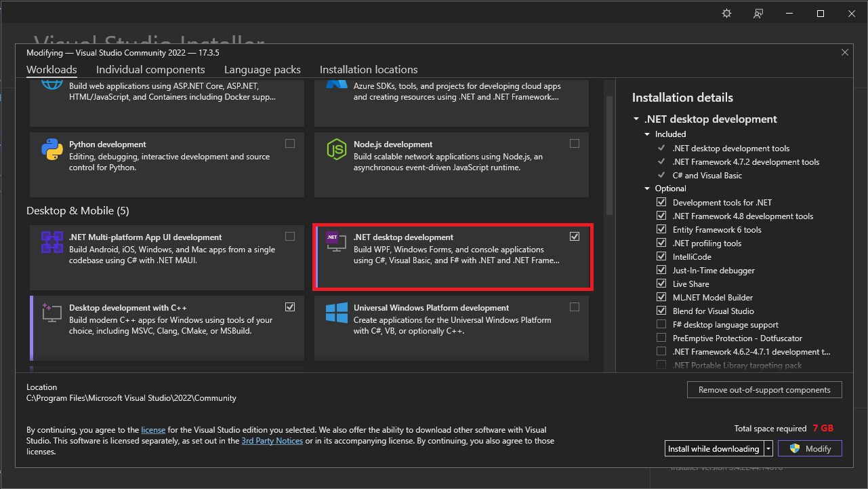868x489 pixels.
Task: Uncheck Blend for Visual Studio
Action: (661, 311)
